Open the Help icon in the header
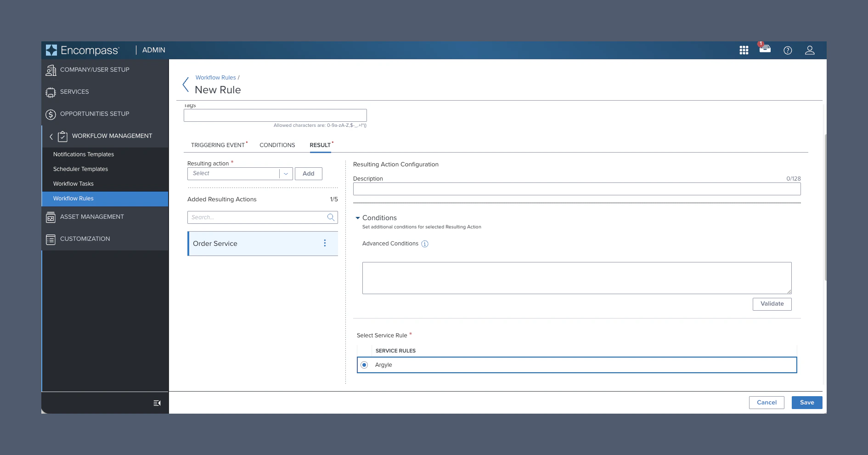This screenshot has width=868, height=455. (789, 51)
